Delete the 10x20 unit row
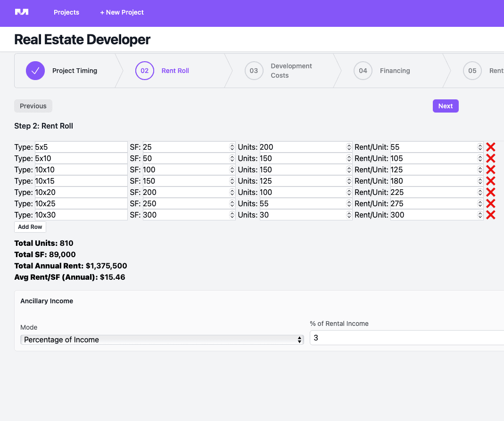 (490, 192)
